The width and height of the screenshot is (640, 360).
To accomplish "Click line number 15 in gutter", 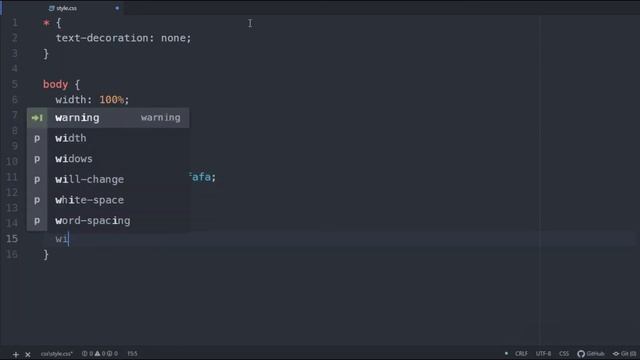I will [x=12, y=239].
